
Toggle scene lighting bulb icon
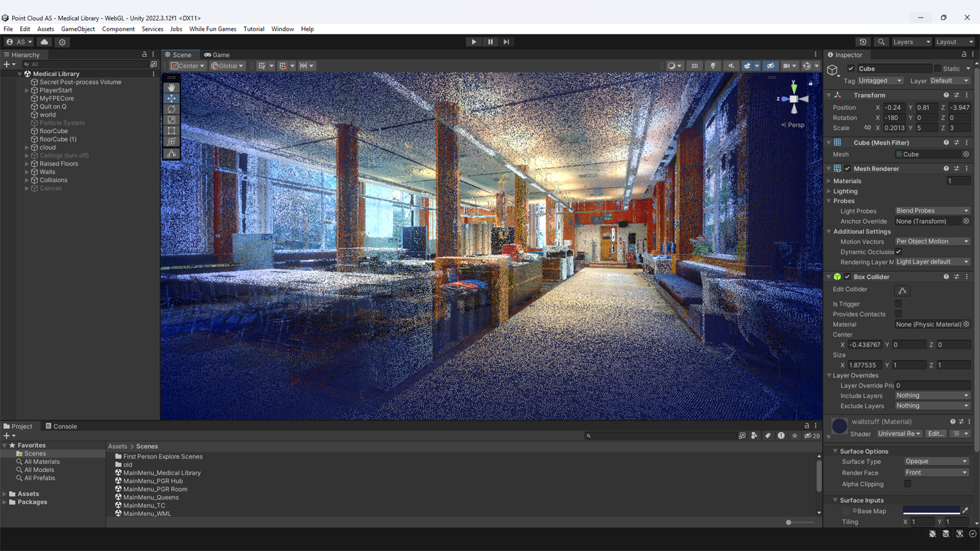click(x=712, y=66)
